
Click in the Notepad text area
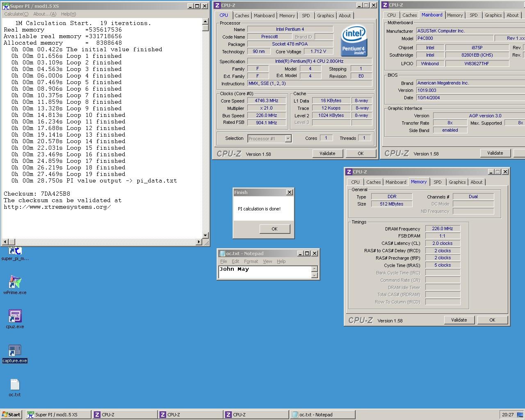pos(265,272)
